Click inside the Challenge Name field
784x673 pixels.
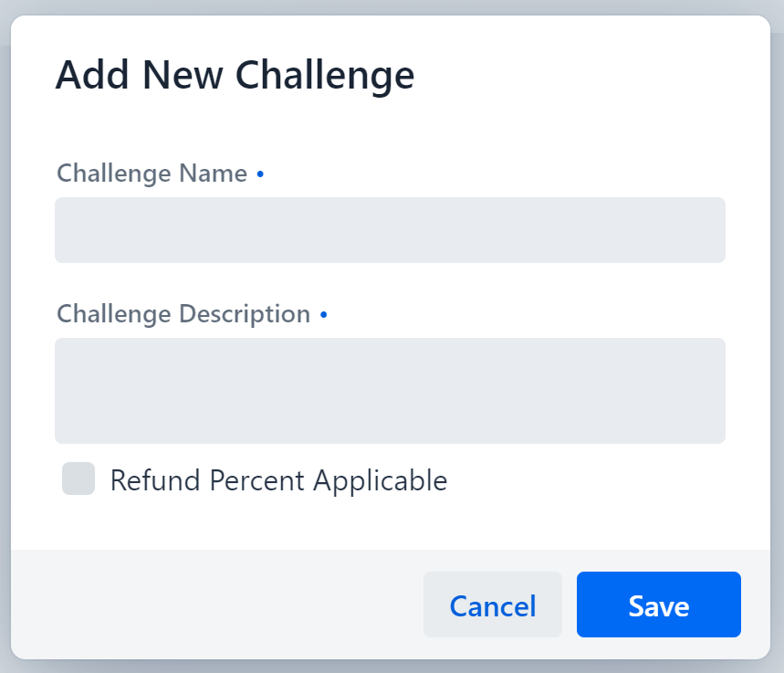(x=390, y=229)
